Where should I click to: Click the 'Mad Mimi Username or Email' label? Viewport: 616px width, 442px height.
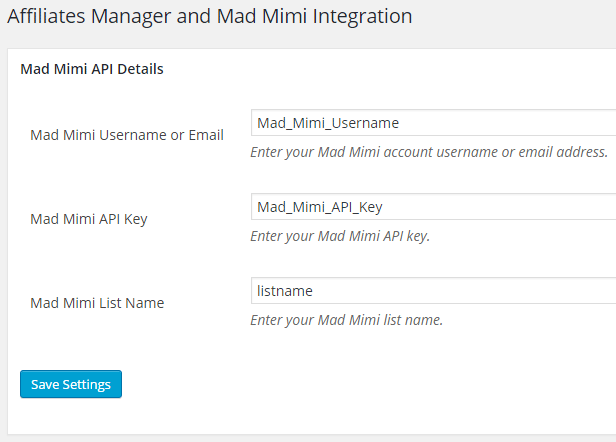tap(127, 135)
